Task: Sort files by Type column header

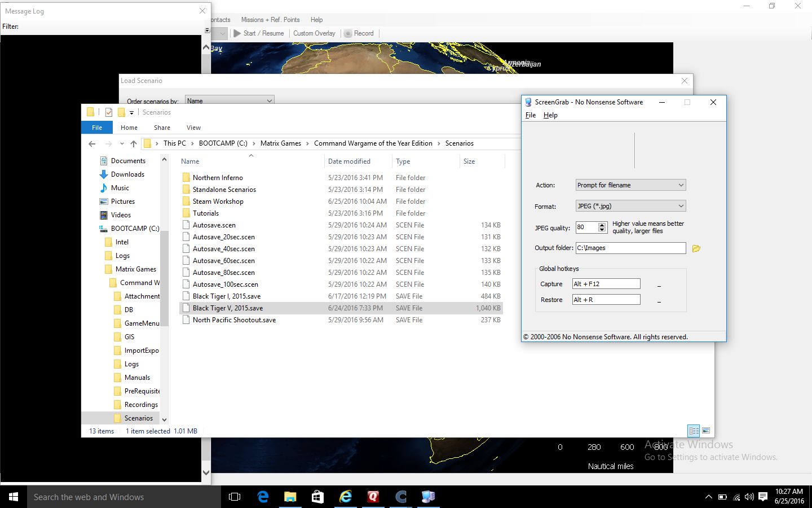Action: (x=403, y=161)
